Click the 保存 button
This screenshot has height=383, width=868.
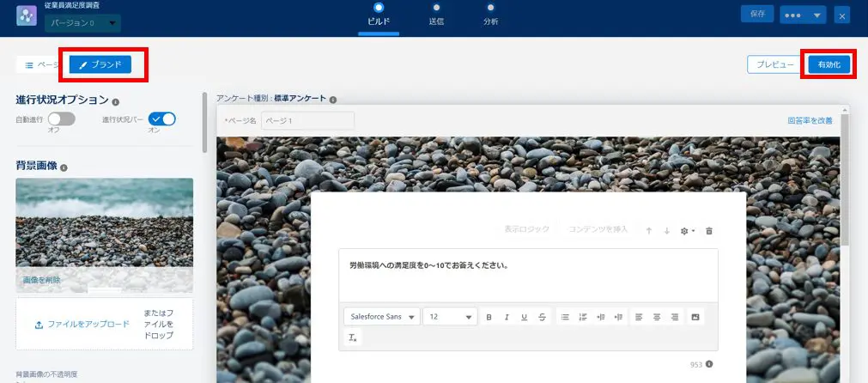757,15
